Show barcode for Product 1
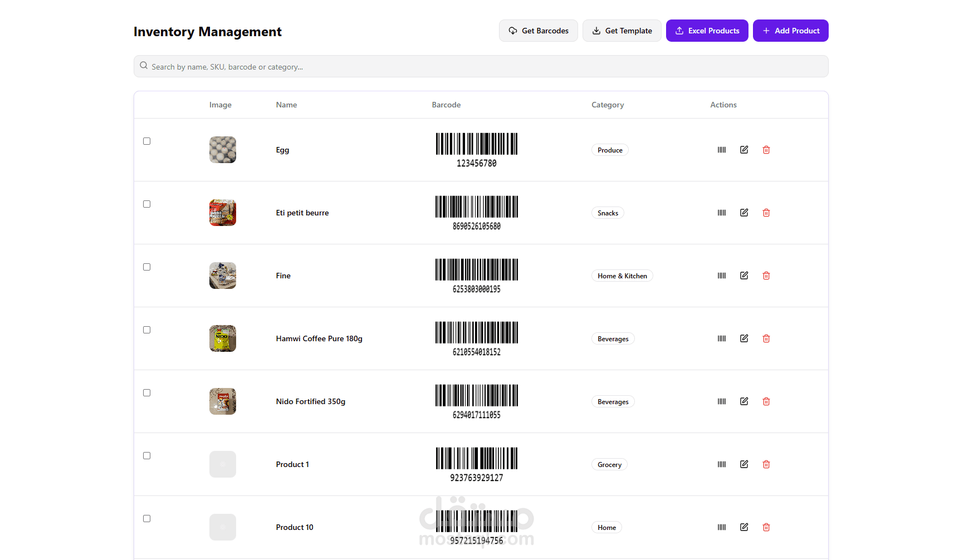The image size is (954, 560). point(722,464)
